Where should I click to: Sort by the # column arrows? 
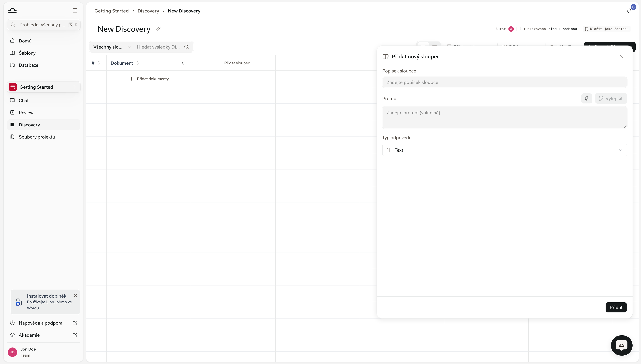(x=99, y=63)
